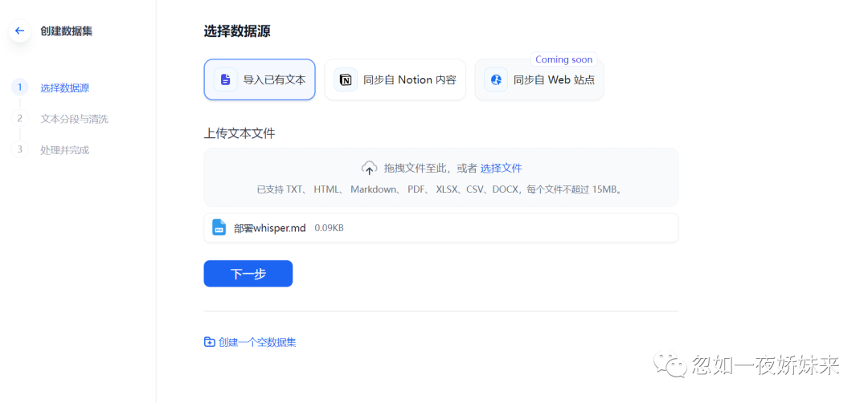Go to step 文本分段与清洗 in sidebar
Image resolution: width=868 pixels, height=403 pixels.
click(74, 119)
